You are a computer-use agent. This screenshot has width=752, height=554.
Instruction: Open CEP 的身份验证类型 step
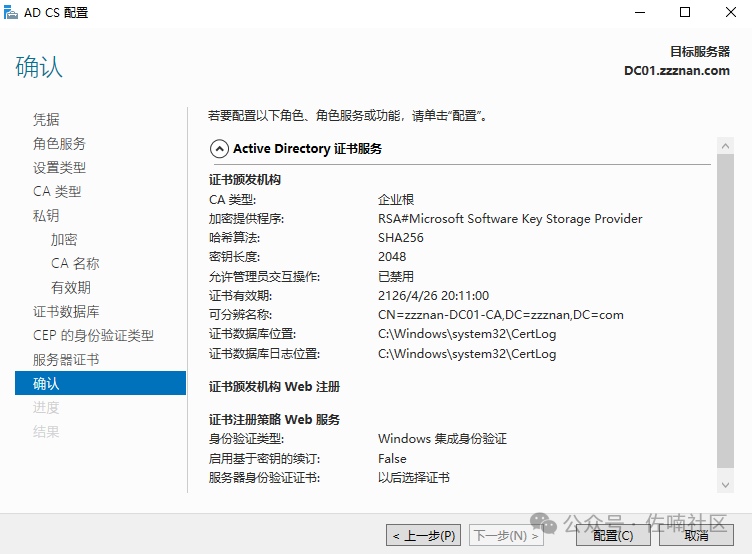tap(93, 335)
